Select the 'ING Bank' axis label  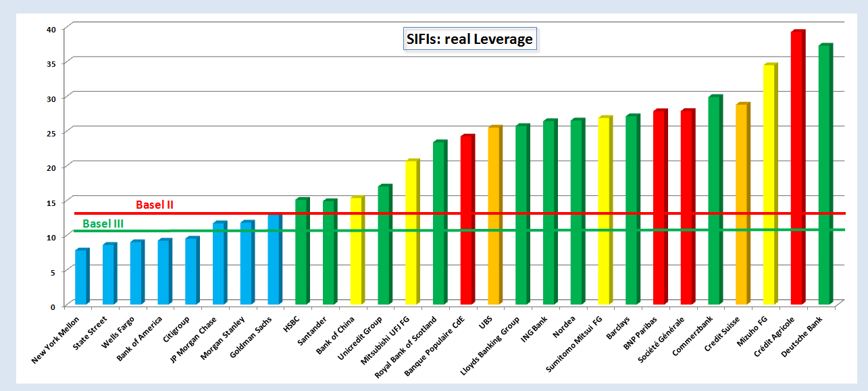pyautogui.click(x=534, y=329)
